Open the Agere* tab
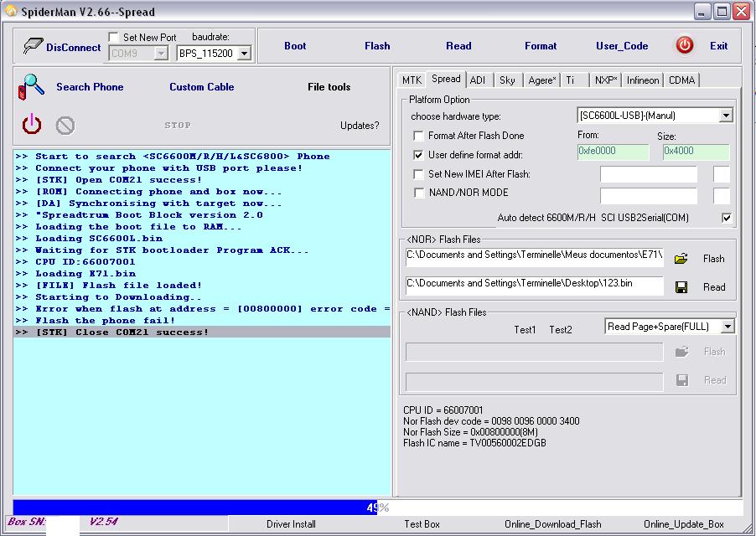 click(542, 80)
